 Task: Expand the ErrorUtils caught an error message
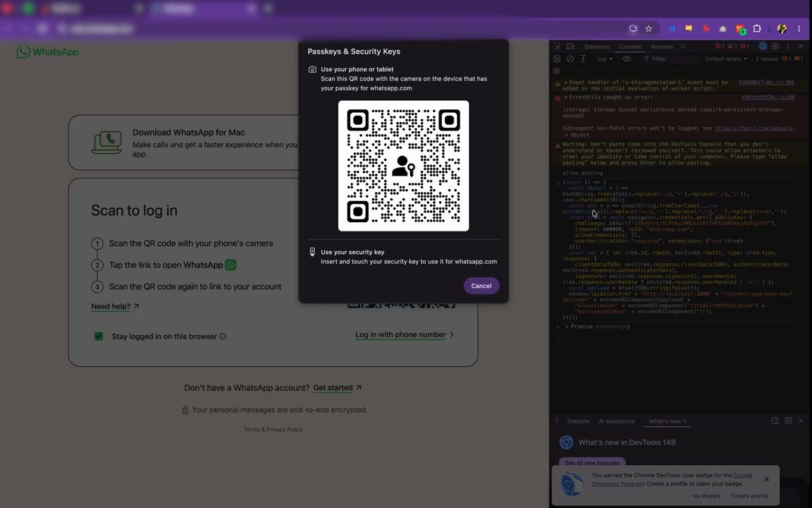(566, 97)
